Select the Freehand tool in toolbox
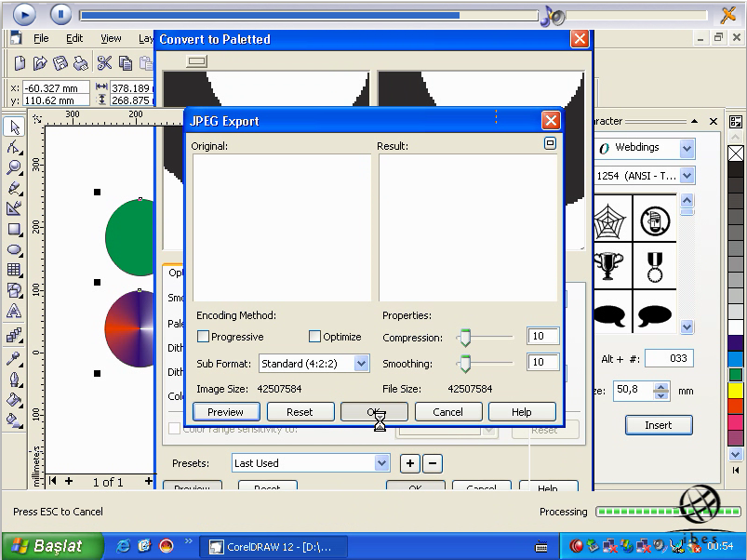The image size is (747, 560). point(14,188)
